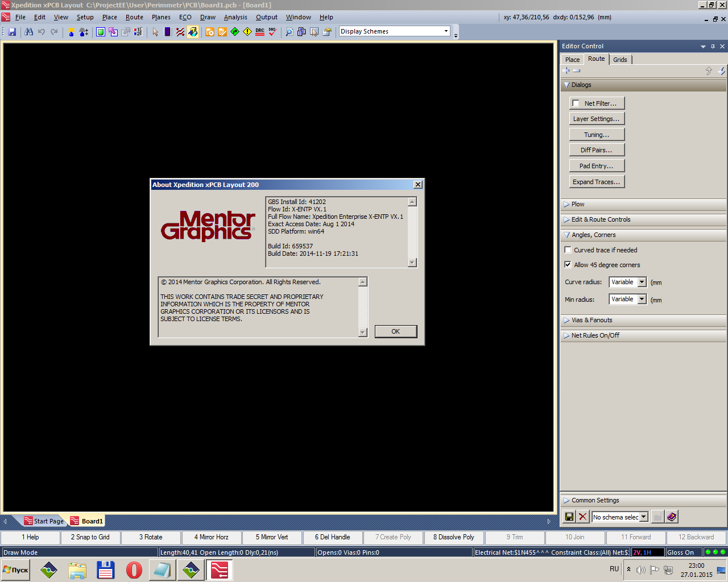
Task: Click the Expand Traces... button
Action: (596, 182)
